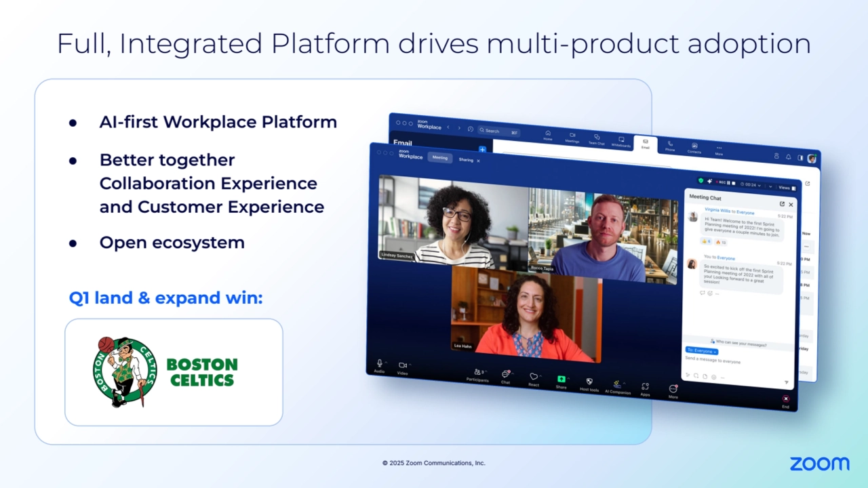Expand audio options arrow beside Audio
This screenshot has height=488, width=868.
(386, 363)
